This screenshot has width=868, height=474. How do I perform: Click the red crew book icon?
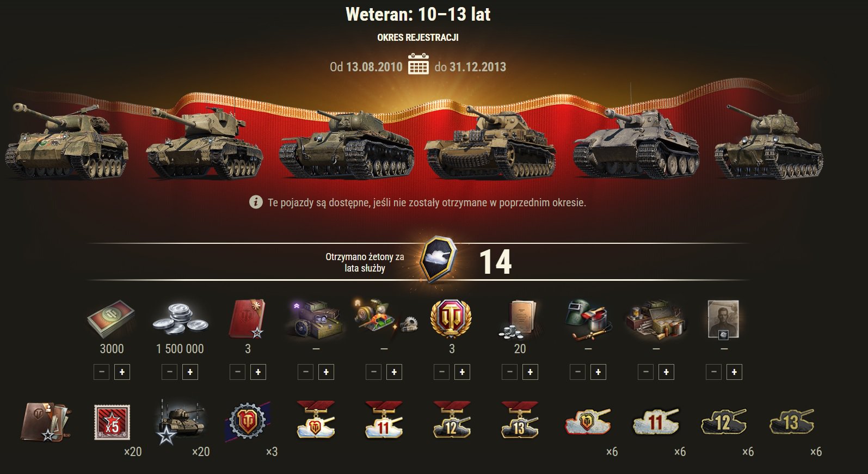pyautogui.click(x=248, y=318)
